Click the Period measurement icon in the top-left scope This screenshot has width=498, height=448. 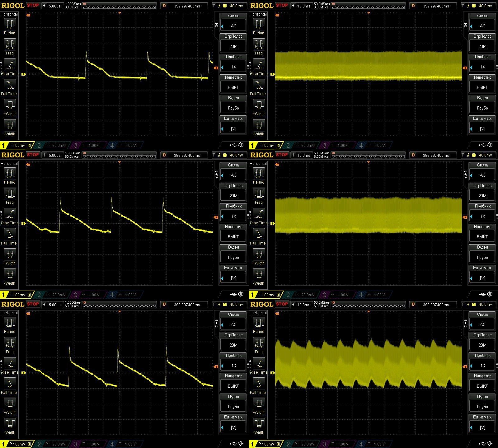pyautogui.click(x=10, y=24)
